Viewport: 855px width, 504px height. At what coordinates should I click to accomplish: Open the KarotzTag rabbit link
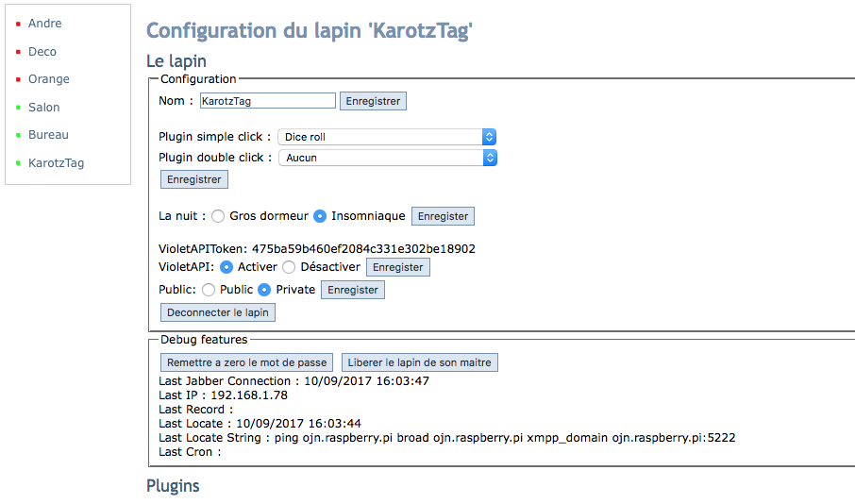[x=56, y=162]
